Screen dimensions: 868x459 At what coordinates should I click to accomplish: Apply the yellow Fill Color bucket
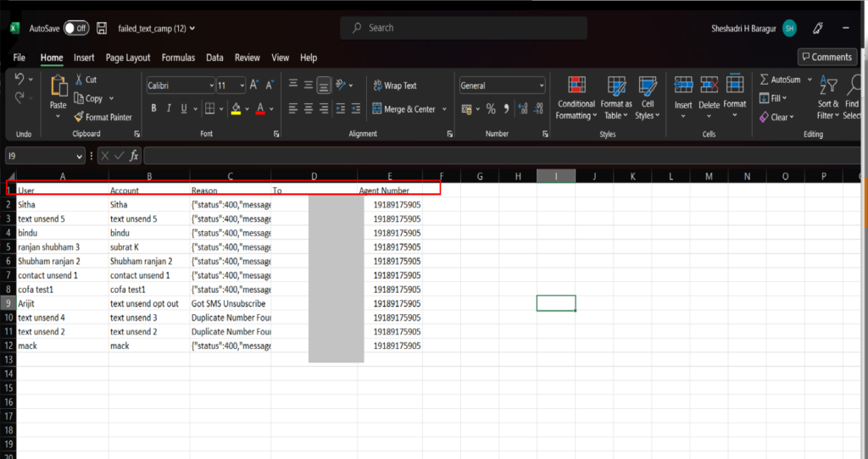point(236,108)
